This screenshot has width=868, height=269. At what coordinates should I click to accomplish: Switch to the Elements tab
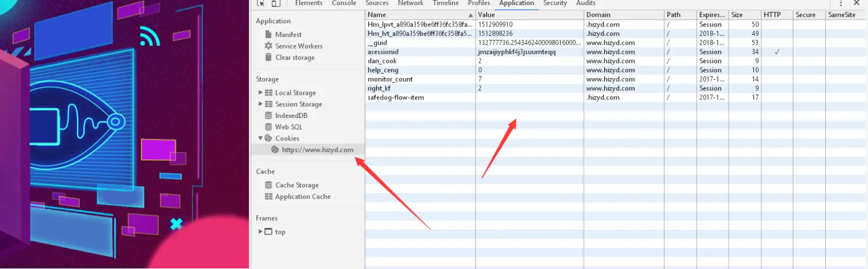309,3
